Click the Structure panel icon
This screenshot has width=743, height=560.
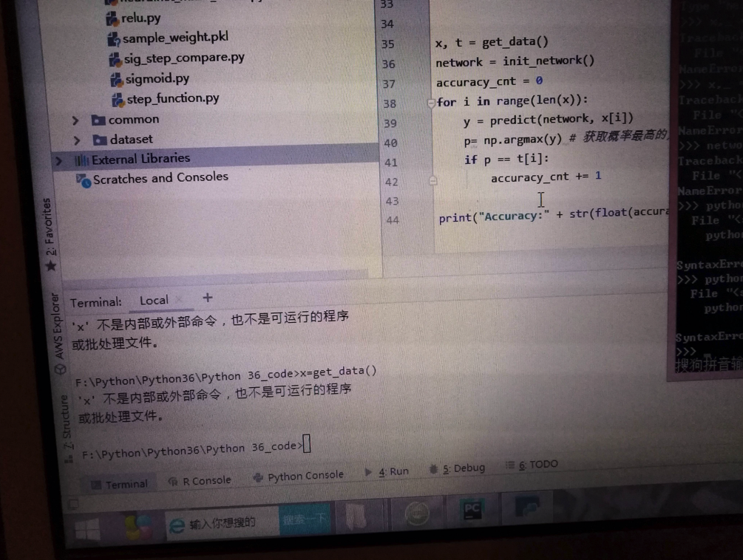coord(69,459)
